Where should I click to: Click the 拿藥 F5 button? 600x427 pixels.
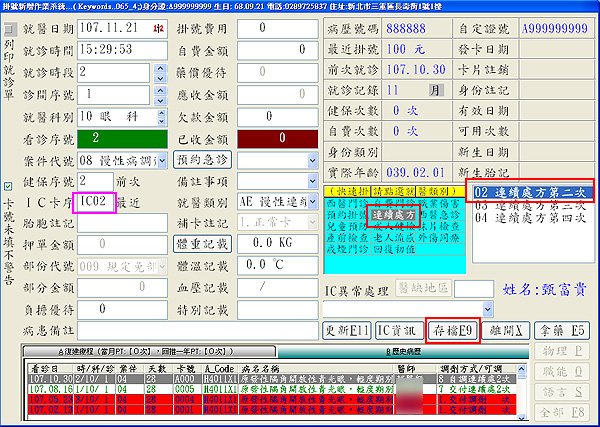pyautogui.click(x=563, y=329)
